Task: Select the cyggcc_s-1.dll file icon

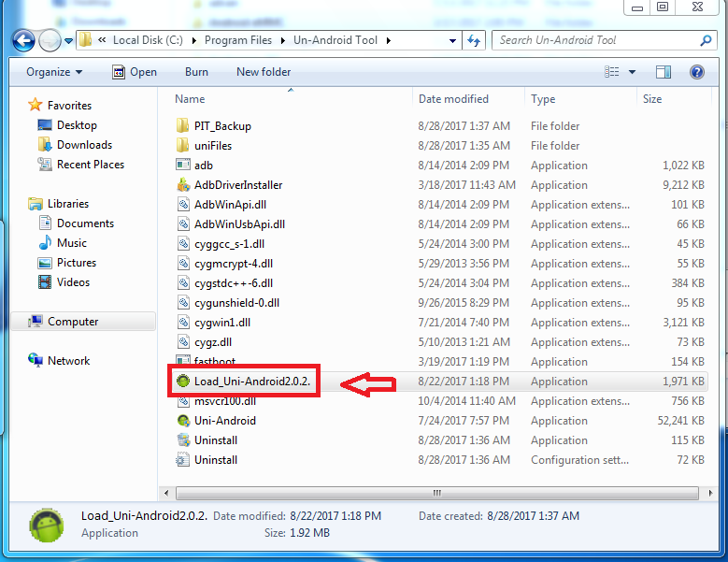Action: pyautogui.click(x=183, y=244)
